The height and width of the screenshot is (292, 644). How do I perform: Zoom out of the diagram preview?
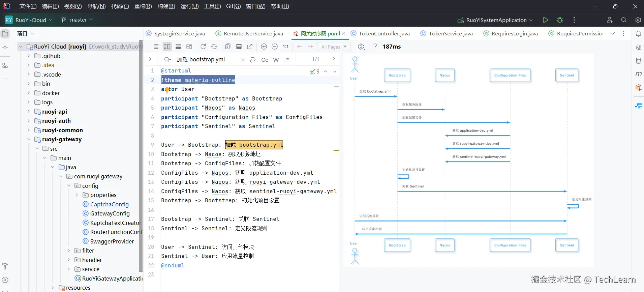pyautogui.click(x=275, y=47)
